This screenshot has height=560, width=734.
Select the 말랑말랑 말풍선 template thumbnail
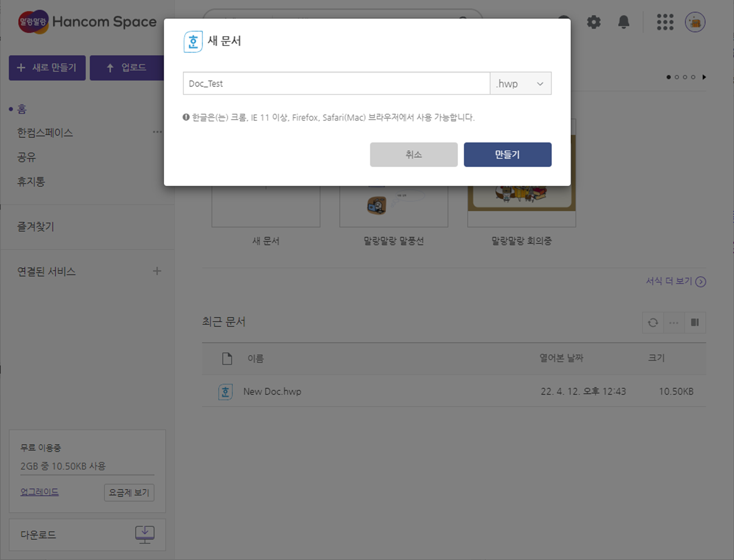point(394,206)
